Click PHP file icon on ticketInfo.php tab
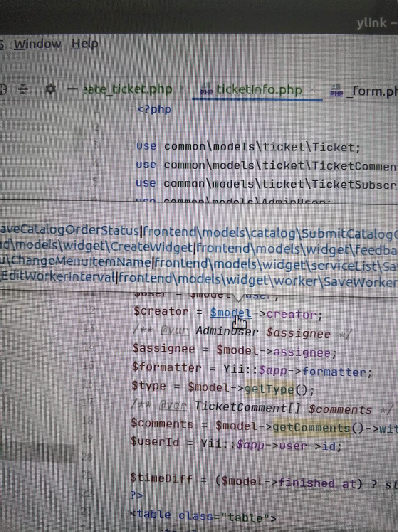398x532 pixels. pos(206,90)
